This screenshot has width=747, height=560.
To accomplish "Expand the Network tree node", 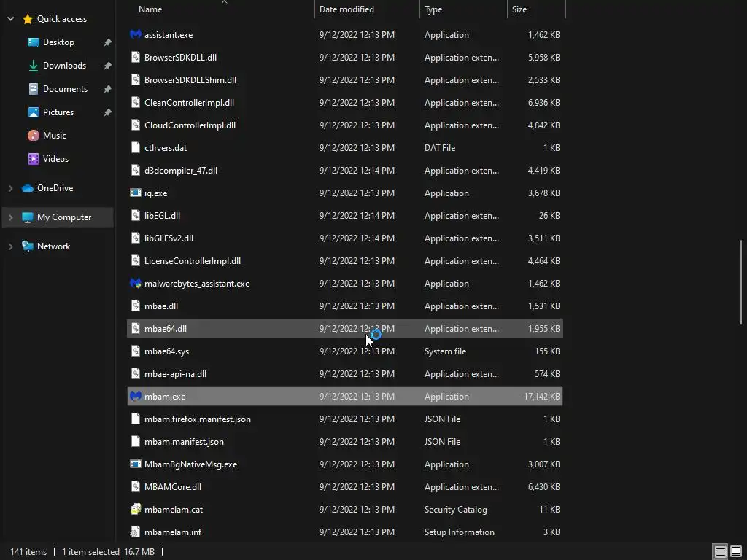I will 10,246.
